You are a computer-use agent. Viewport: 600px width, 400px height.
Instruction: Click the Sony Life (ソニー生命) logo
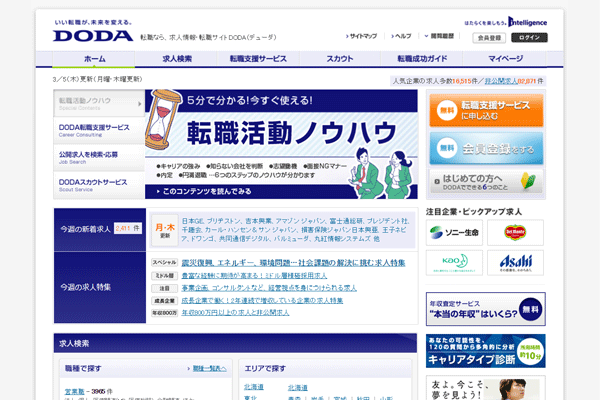[454, 232]
